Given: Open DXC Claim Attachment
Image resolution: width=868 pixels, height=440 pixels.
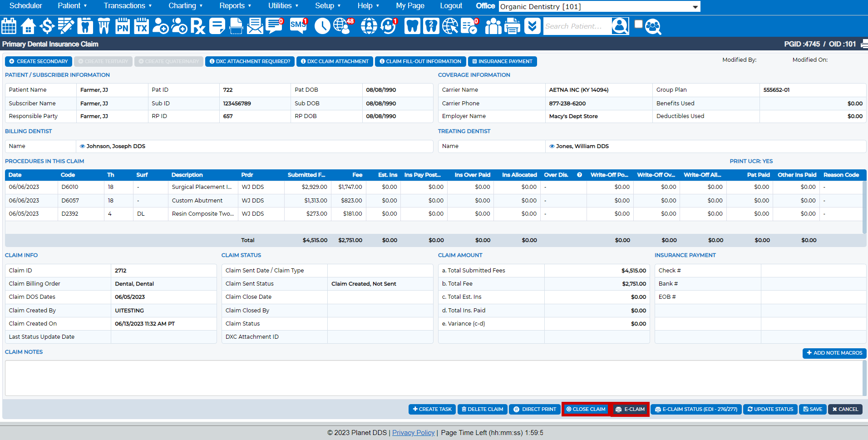Looking at the screenshot, I should click(335, 61).
